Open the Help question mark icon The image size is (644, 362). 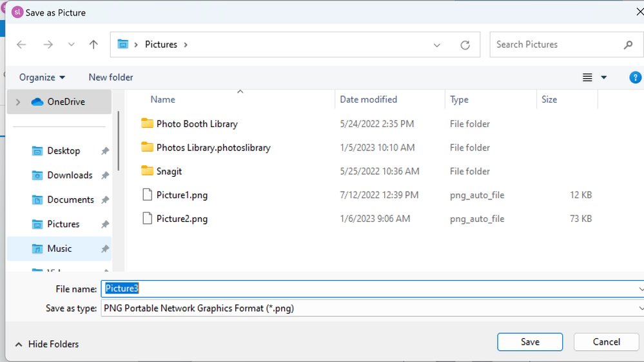[635, 77]
